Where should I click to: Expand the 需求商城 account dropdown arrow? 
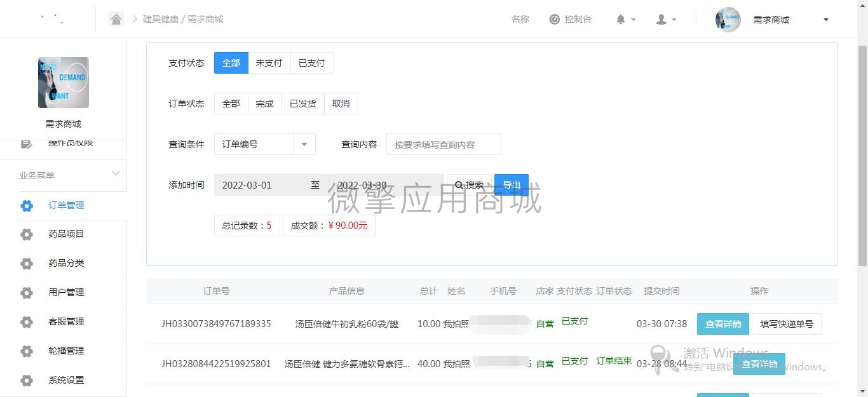point(826,20)
